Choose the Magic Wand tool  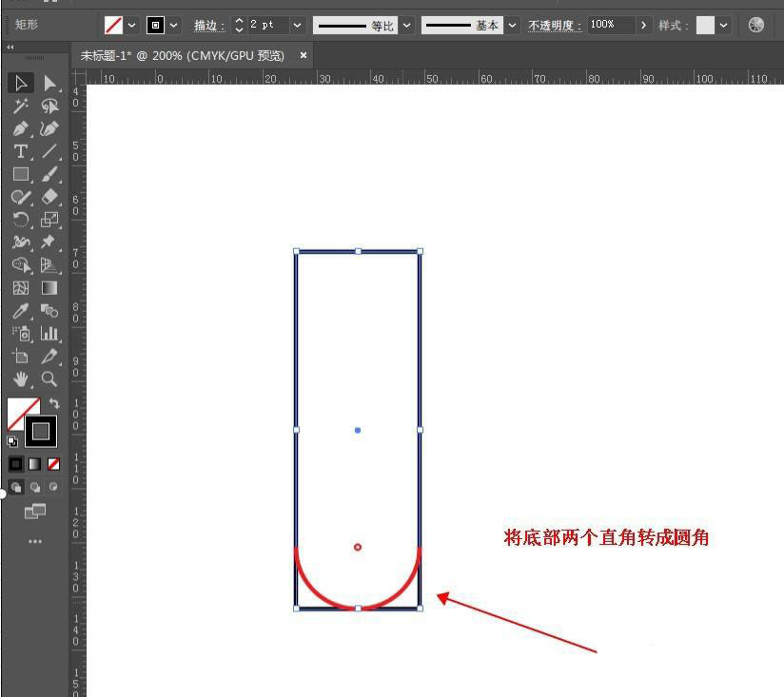pyautogui.click(x=21, y=106)
